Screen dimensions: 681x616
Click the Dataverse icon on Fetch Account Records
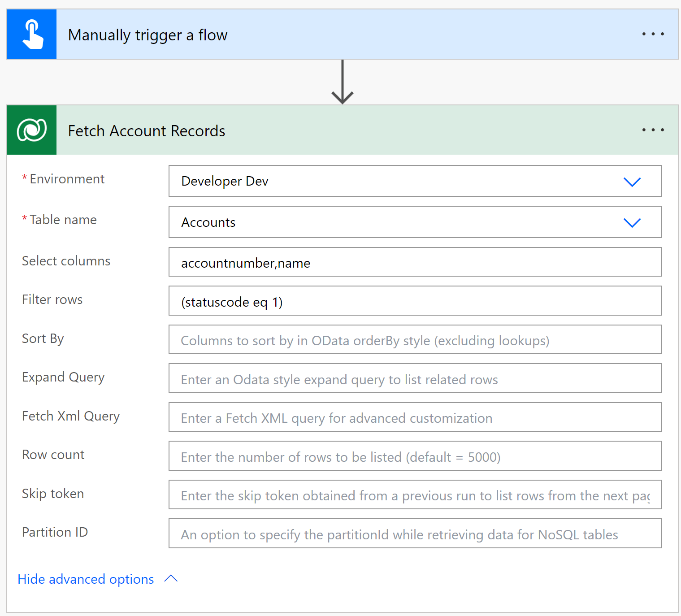click(32, 130)
